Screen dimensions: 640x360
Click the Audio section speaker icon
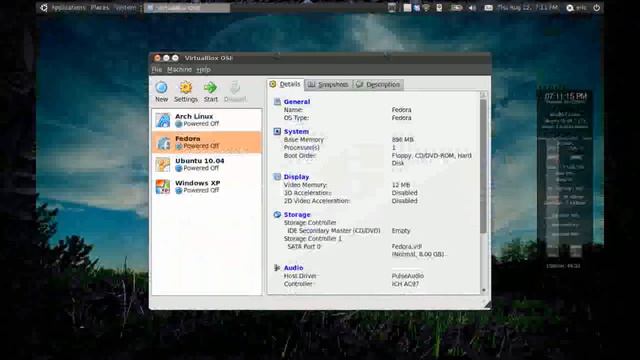(277, 268)
